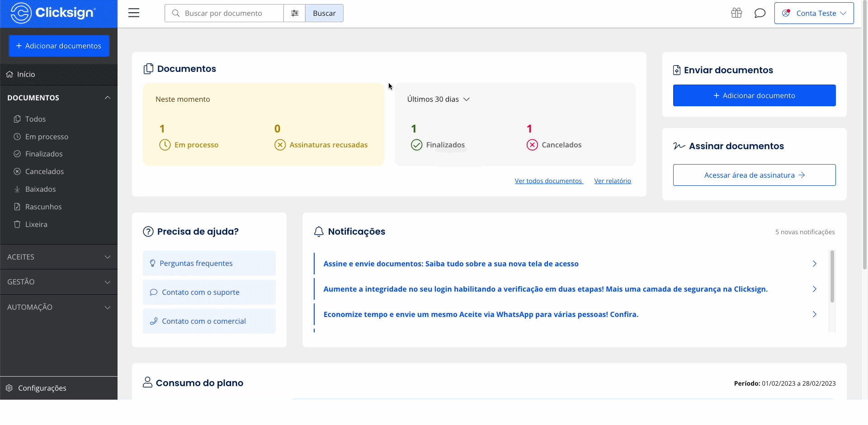Viewport: 868px width, 425px height.
Task: Open advanced search filters icon
Action: (x=295, y=13)
